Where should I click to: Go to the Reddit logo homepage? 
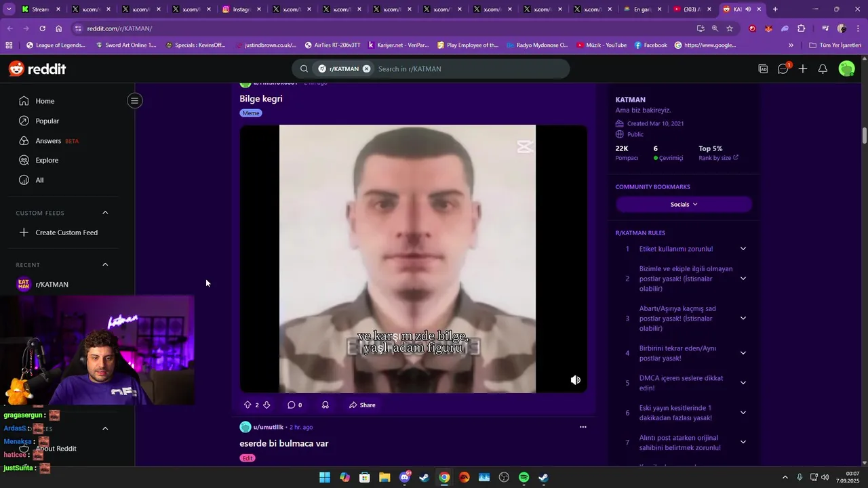point(37,68)
